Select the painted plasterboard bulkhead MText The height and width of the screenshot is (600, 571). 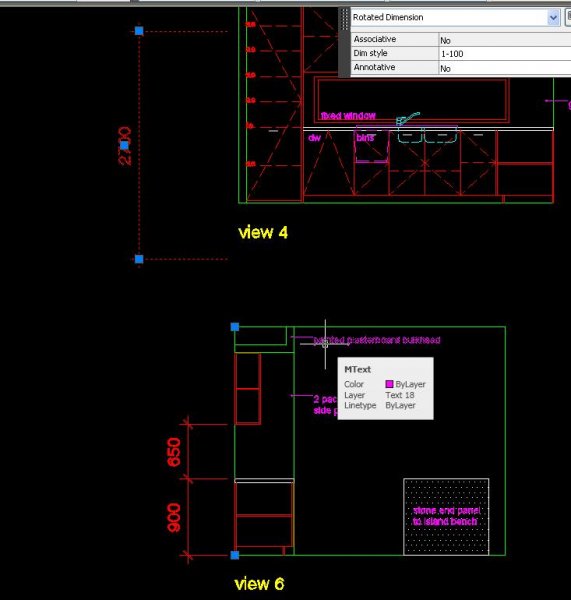(377, 340)
